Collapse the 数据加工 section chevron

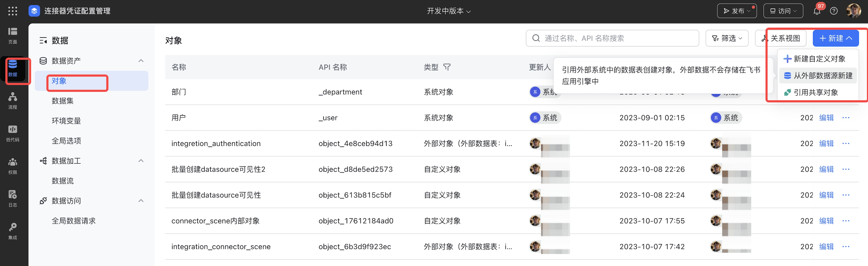point(141,161)
